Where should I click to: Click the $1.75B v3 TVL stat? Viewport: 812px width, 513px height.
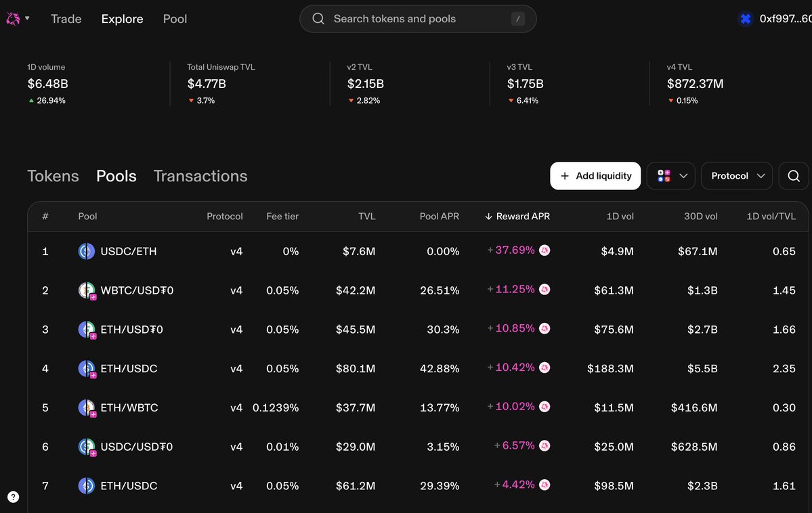pyautogui.click(x=525, y=84)
